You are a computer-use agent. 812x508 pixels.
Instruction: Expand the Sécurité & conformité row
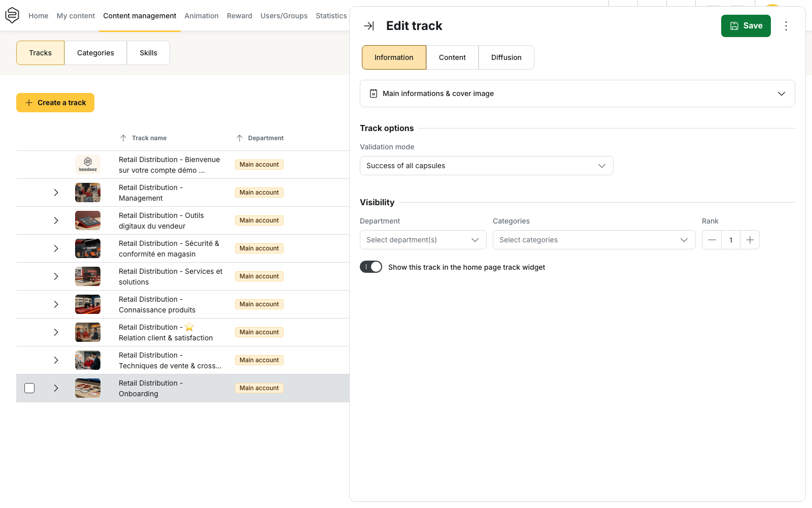[56, 248]
